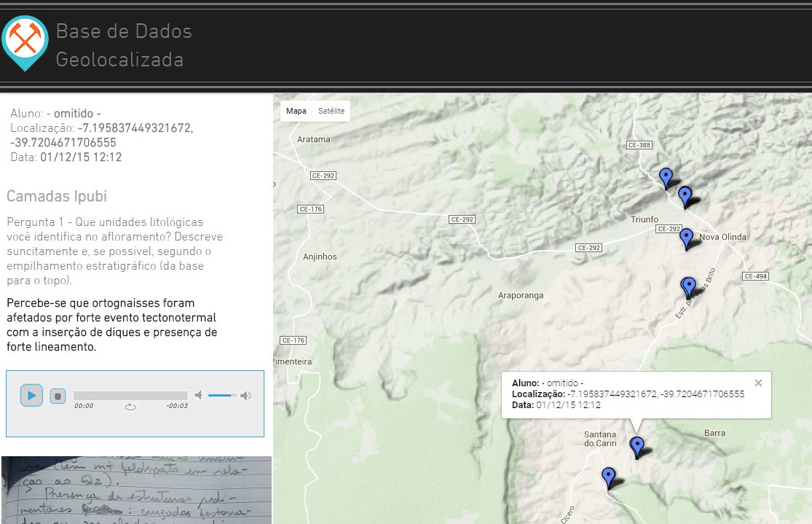Screen dimensions: 812x524
Task: Click the northernmost marker near route CE-388
Action: tap(666, 175)
